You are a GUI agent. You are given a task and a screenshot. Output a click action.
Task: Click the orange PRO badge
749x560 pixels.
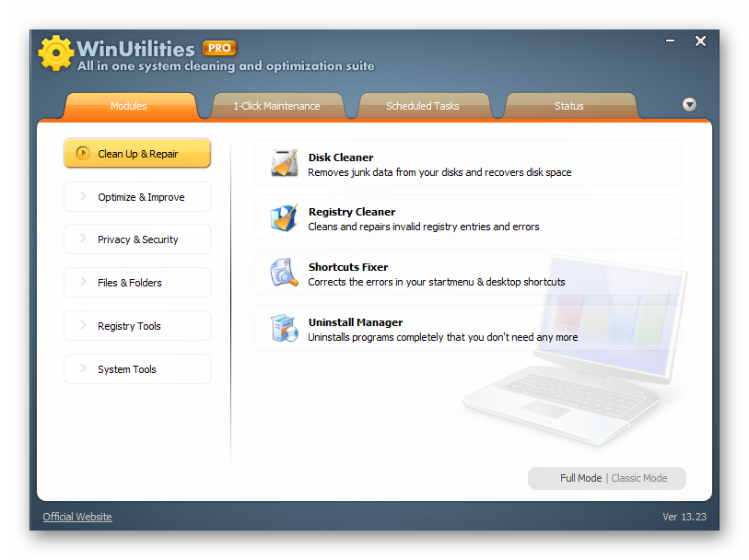[219, 48]
